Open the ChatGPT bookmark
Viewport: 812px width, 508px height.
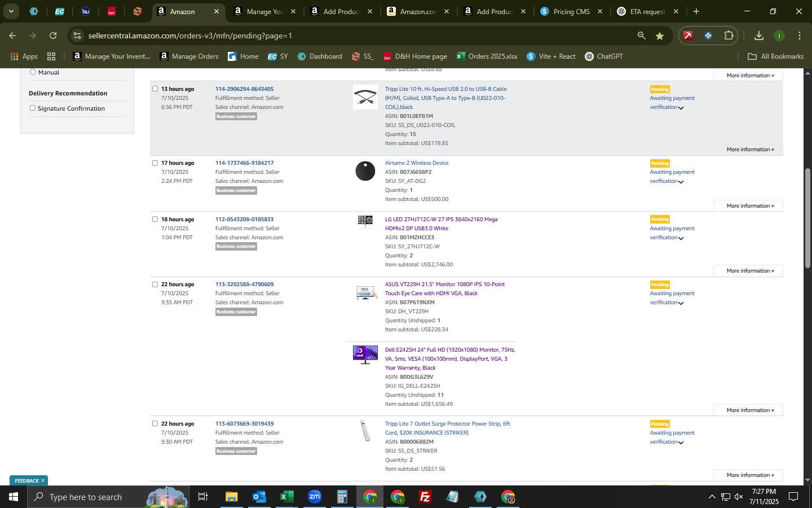[604, 56]
